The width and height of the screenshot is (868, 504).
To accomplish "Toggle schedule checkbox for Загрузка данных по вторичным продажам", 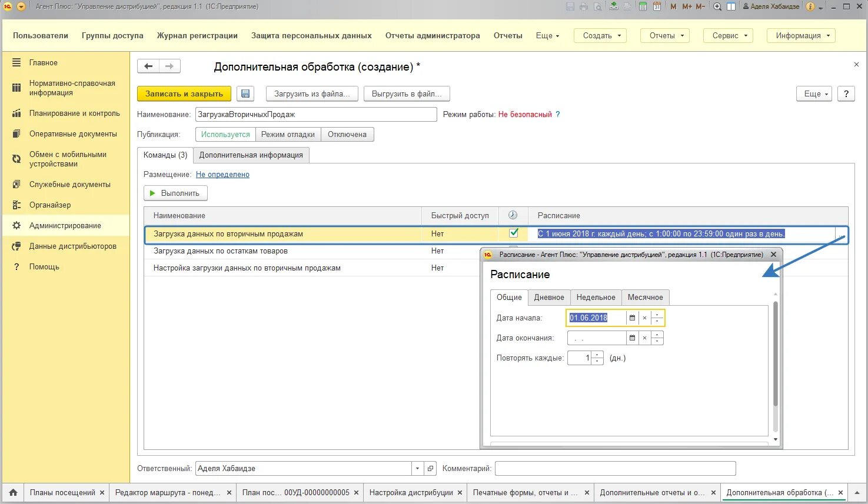I will click(x=514, y=233).
